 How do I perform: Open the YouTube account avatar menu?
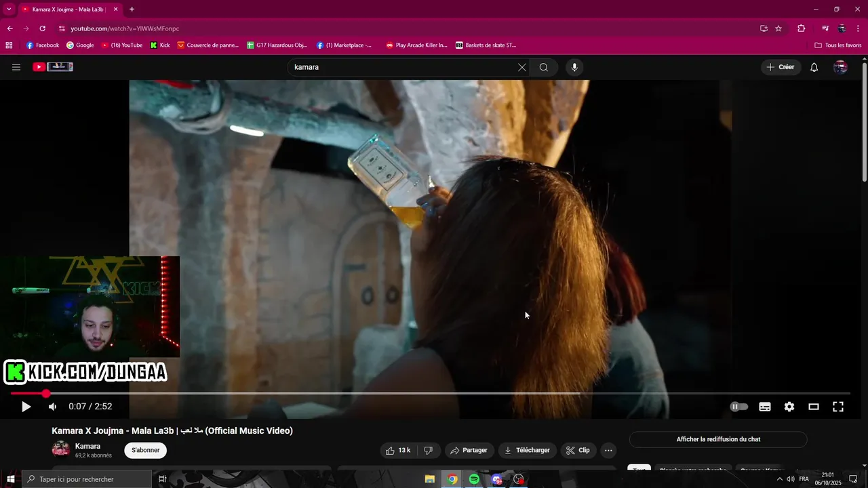tap(840, 67)
